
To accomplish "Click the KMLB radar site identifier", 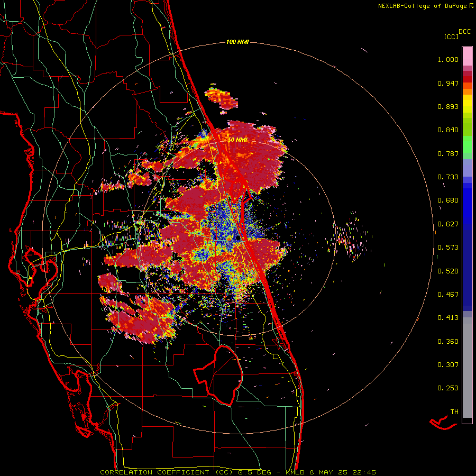I will (x=296, y=472).
